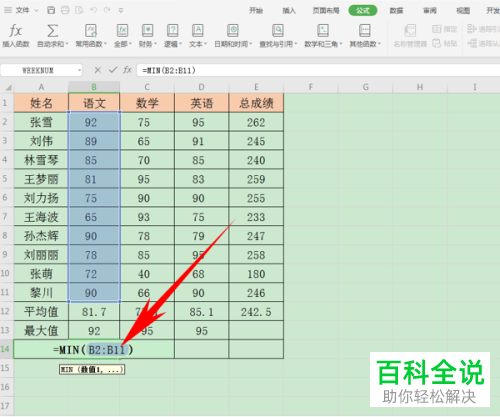
Task: Confirm the formula with the checkmark icon
Action: click(x=113, y=70)
